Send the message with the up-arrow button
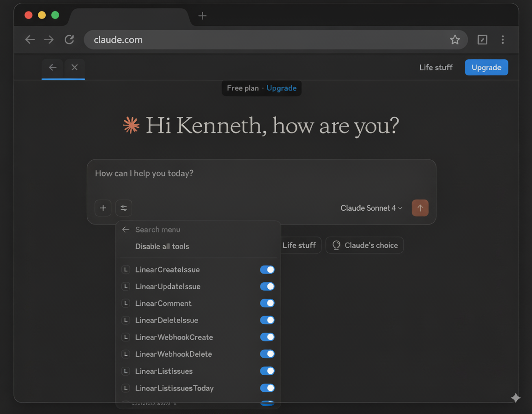Screen dimensions: 532x414 click(x=420, y=208)
